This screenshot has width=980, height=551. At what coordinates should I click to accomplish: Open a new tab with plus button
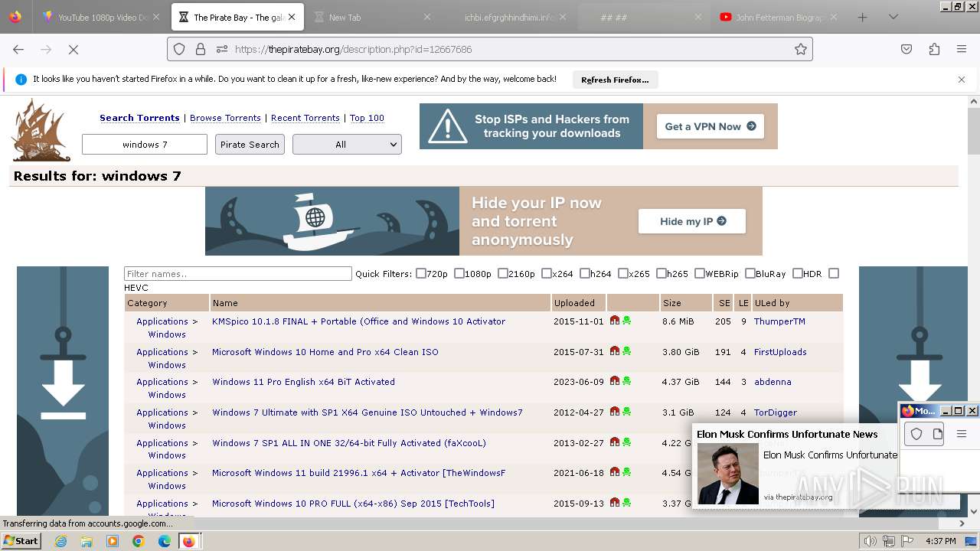(863, 17)
